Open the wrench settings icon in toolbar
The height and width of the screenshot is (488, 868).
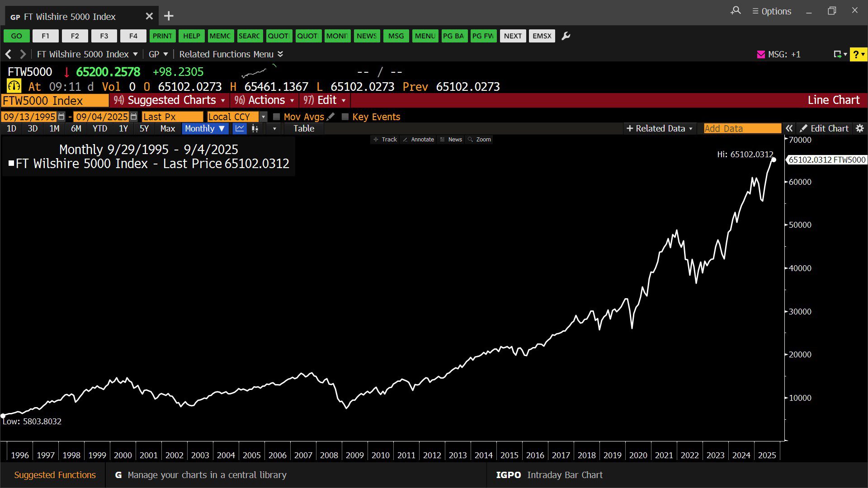pos(566,36)
